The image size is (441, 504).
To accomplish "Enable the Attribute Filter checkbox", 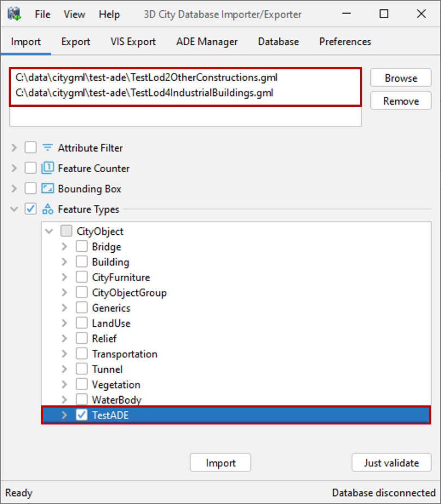I will click(x=30, y=148).
